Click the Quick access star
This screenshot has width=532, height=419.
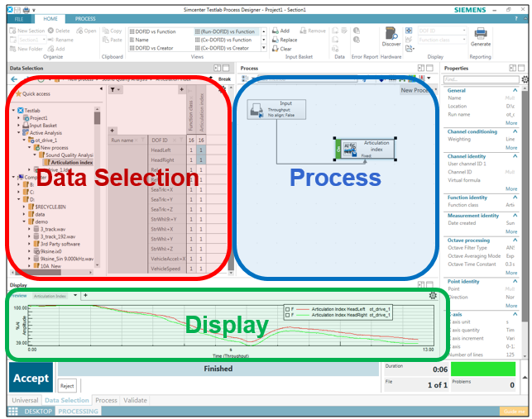tap(18, 94)
